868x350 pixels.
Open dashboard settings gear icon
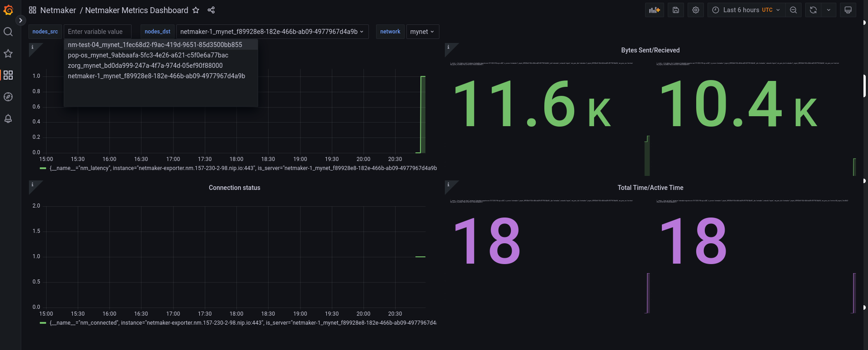tap(696, 10)
